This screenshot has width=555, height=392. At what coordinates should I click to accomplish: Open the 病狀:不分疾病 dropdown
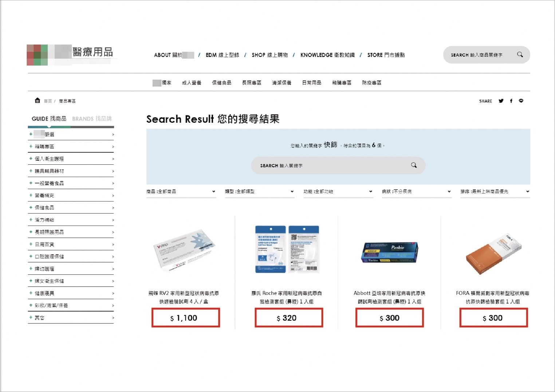(417, 192)
